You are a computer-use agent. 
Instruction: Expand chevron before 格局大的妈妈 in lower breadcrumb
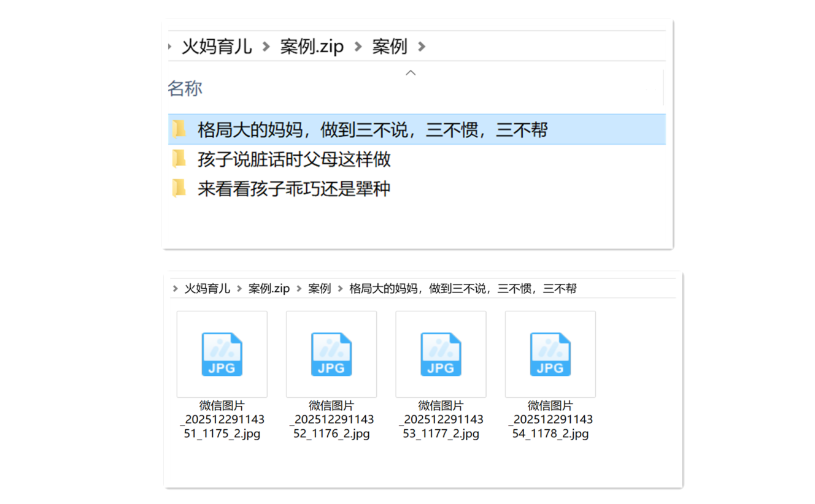[x=340, y=288]
